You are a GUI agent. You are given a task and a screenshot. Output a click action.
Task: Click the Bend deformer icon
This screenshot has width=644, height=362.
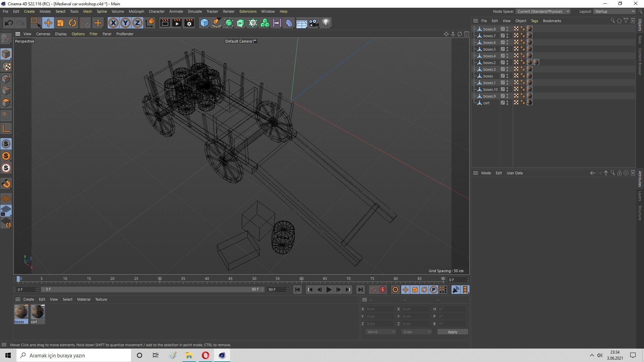(289, 23)
